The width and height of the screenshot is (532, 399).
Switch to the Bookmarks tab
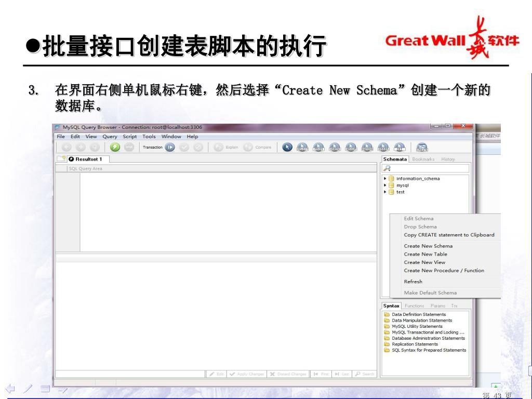[423, 159]
